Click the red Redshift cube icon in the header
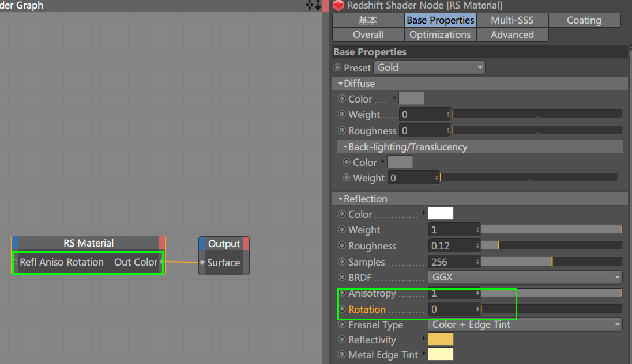Image resolution: width=632 pixels, height=364 pixels. click(338, 6)
